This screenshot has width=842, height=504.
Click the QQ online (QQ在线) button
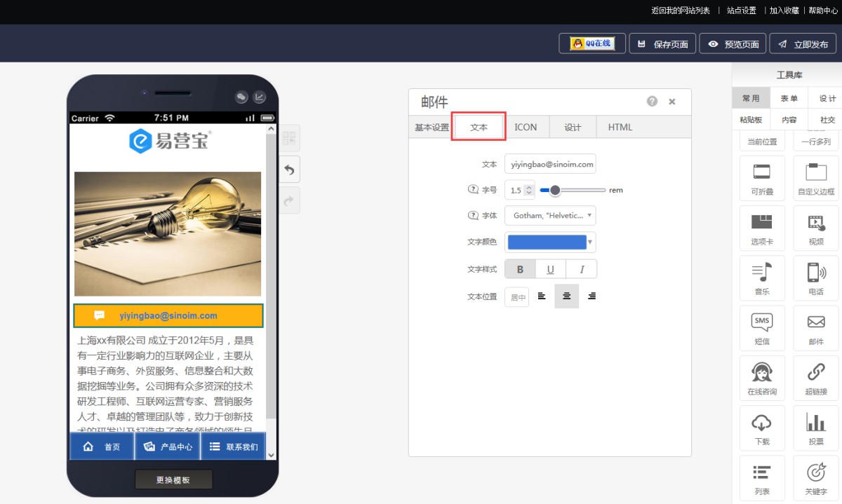592,43
